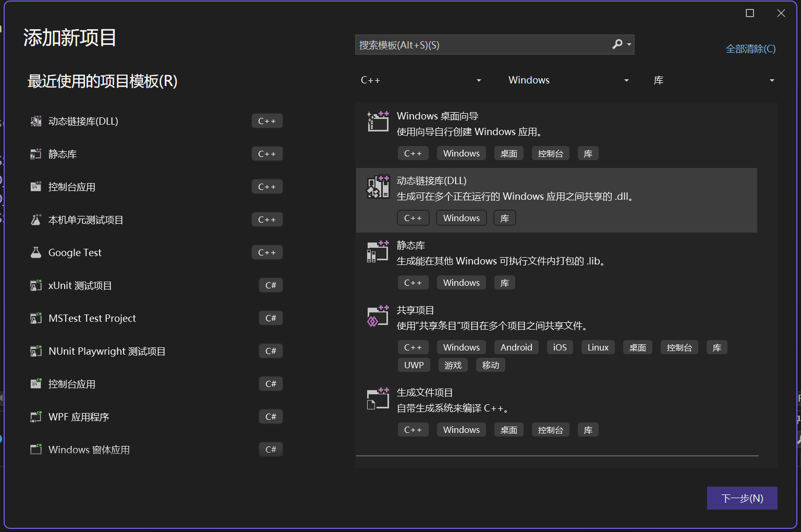Select the 动态链接库(DLL) template in results
The height and width of the screenshot is (532, 801).
point(556,200)
